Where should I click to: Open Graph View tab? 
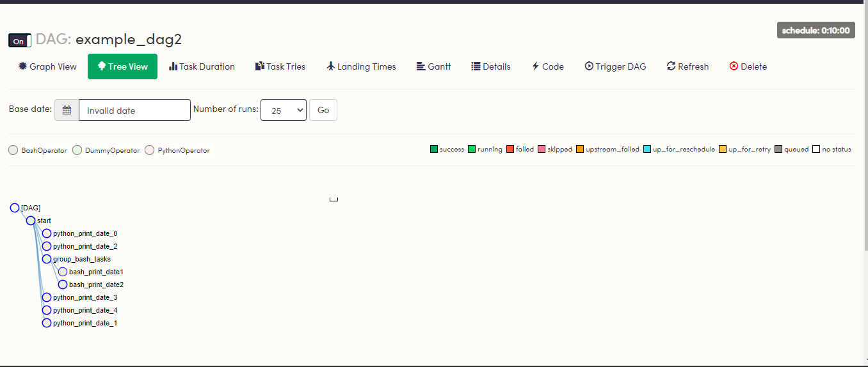tap(47, 66)
